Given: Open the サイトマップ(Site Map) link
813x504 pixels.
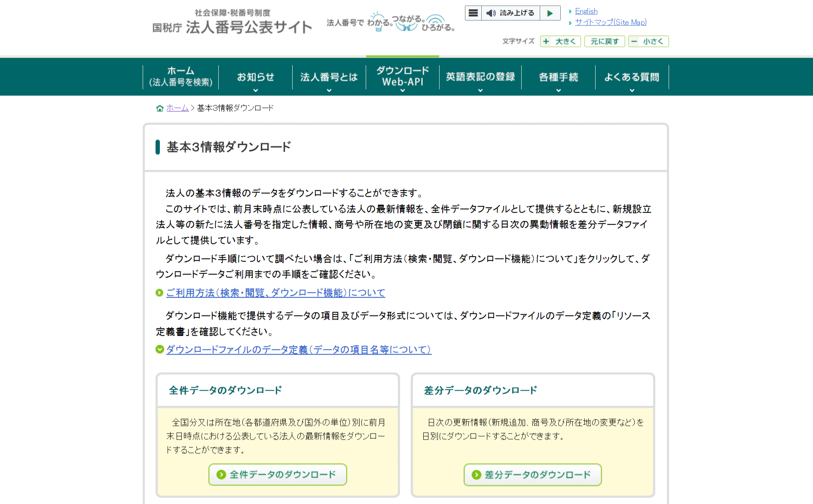Looking at the screenshot, I should (x=611, y=22).
